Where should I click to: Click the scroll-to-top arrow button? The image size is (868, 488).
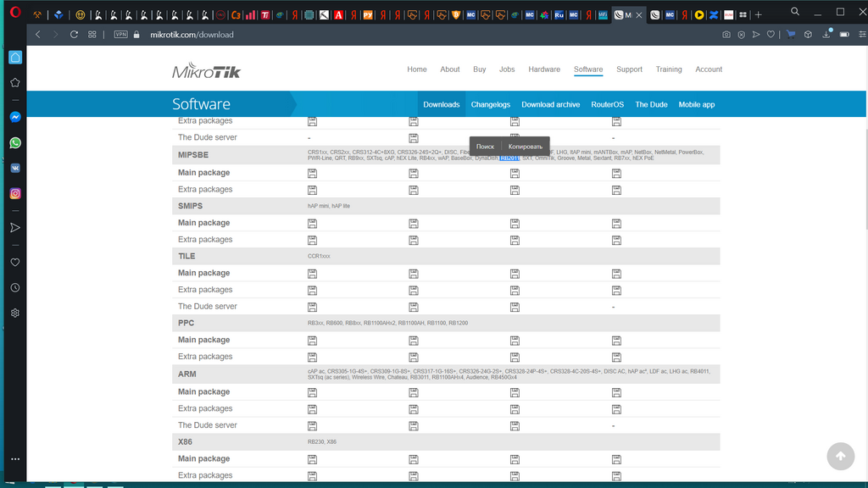840,456
